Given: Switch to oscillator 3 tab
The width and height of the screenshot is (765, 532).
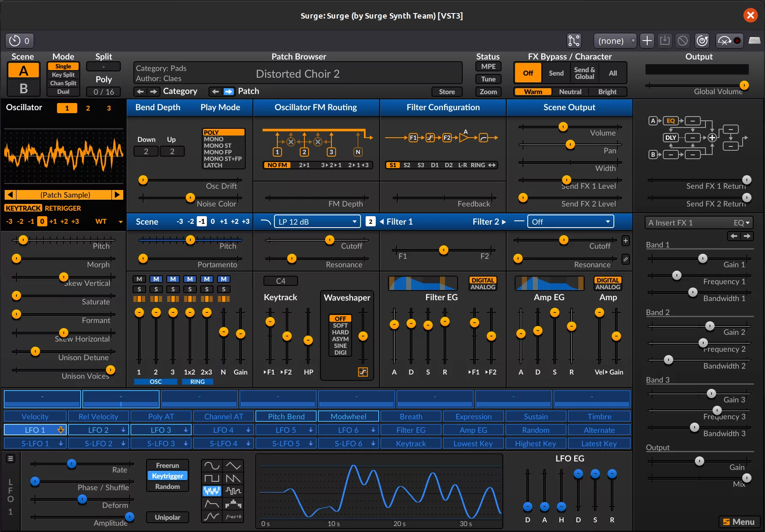Looking at the screenshot, I should click(109, 108).
